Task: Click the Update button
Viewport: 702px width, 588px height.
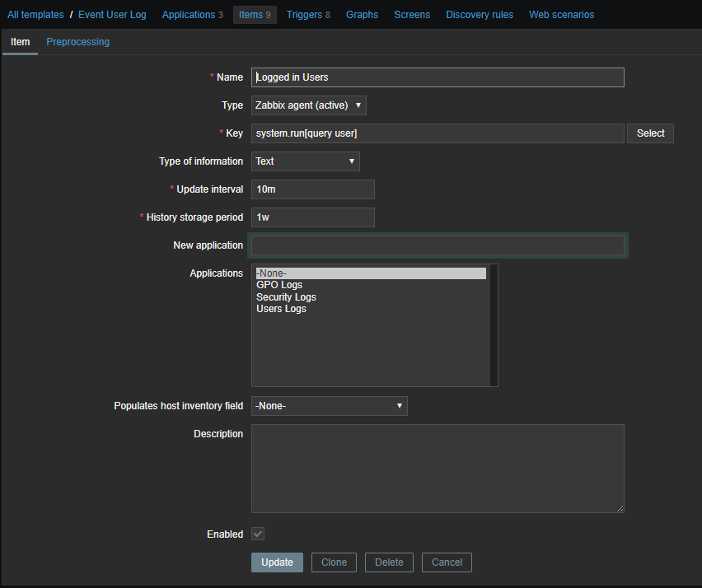Action: 277,562
